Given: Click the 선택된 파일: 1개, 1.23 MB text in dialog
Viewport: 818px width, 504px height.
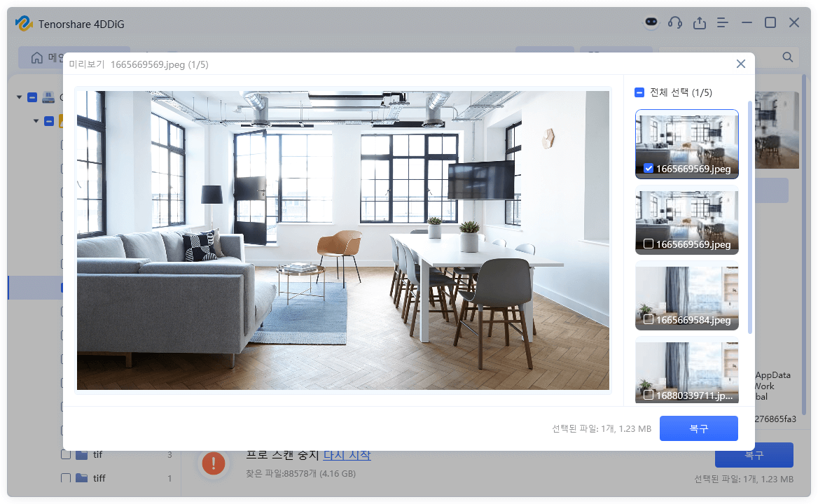Looking at the screenshot, I should click(602, 429).
